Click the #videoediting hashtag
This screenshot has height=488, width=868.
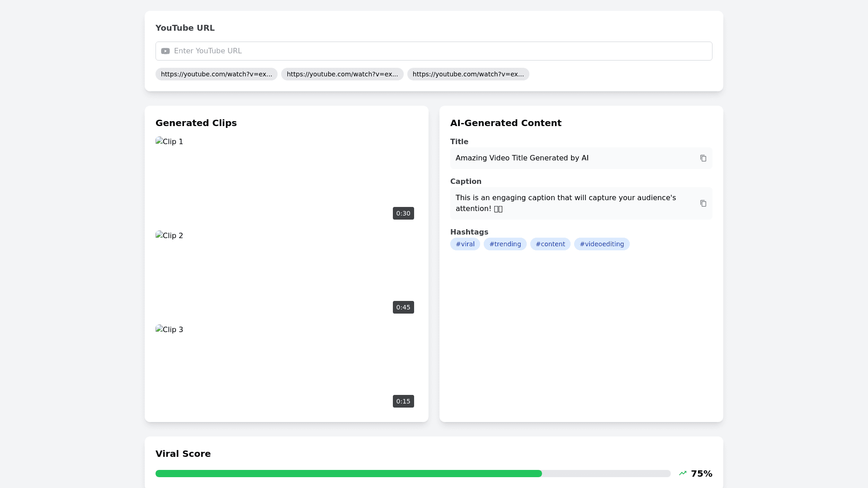601,244
